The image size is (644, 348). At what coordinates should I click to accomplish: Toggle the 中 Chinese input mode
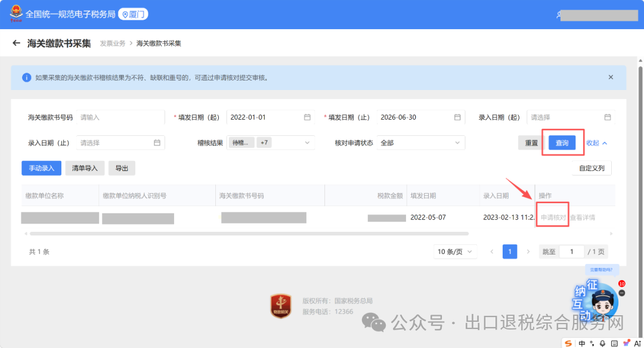pyautogui.click(x=582, y=343)
